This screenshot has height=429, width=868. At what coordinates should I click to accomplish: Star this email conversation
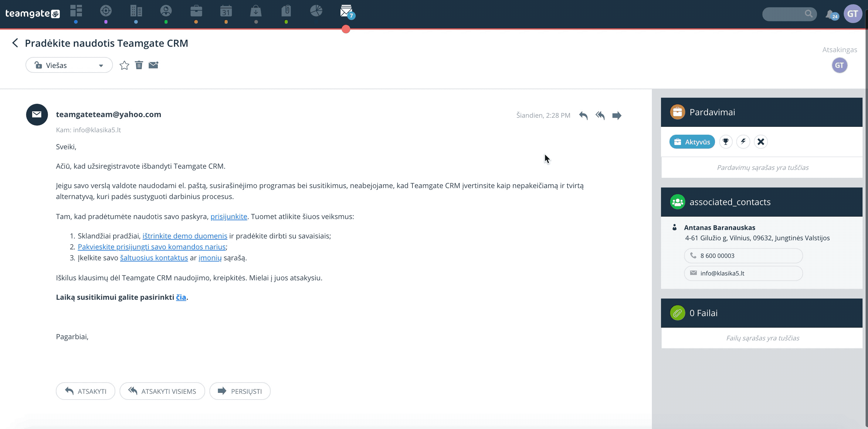[x=124, y=65]
